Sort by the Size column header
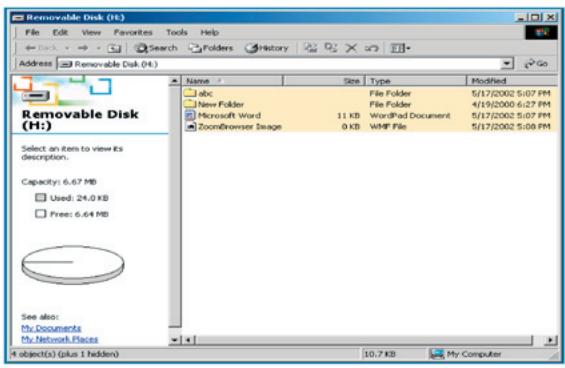Image resolution: width=565 pixels, height=368 pixels. point(324,81)
